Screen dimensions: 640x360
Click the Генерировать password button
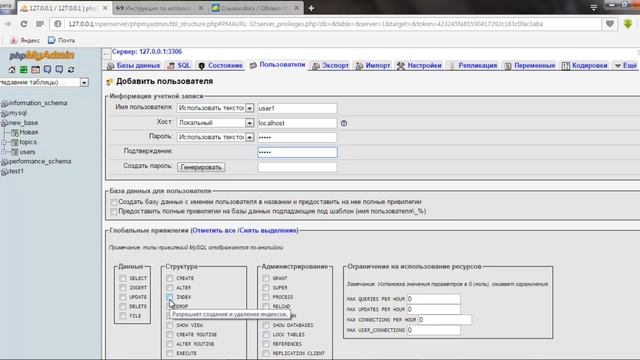pyautogui.click(x=201, y=167)
